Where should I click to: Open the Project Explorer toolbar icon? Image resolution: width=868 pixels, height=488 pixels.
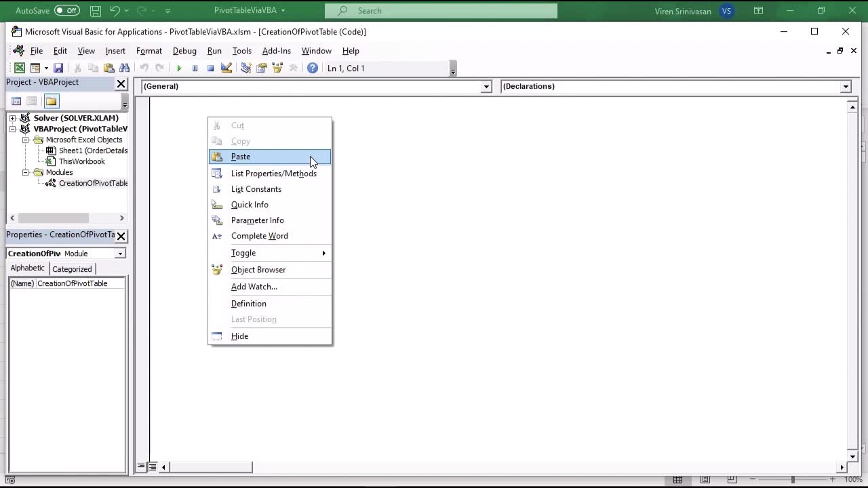[245, 68]
